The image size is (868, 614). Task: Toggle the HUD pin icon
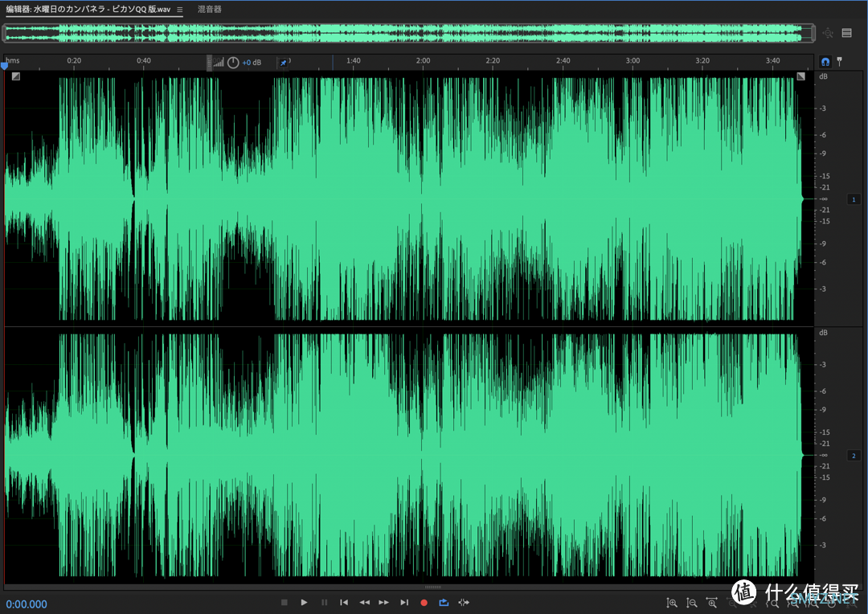coord(283,63)
